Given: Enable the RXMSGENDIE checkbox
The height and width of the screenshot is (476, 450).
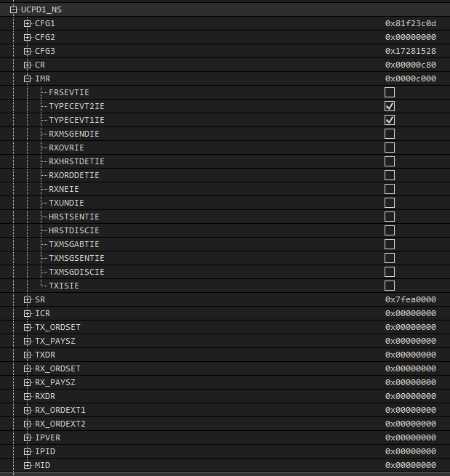Looking at the screenshot, I should pyautogui.click(x=390, y=134).
